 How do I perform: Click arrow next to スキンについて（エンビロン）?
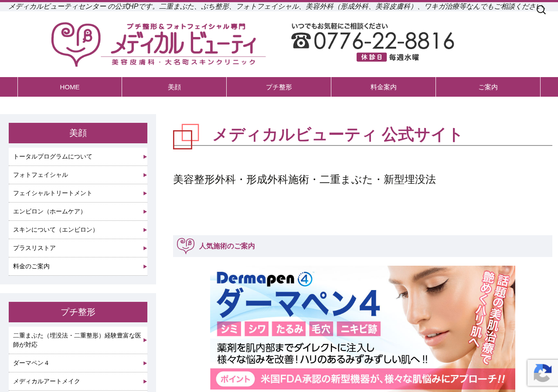click(x=145, y=230)
